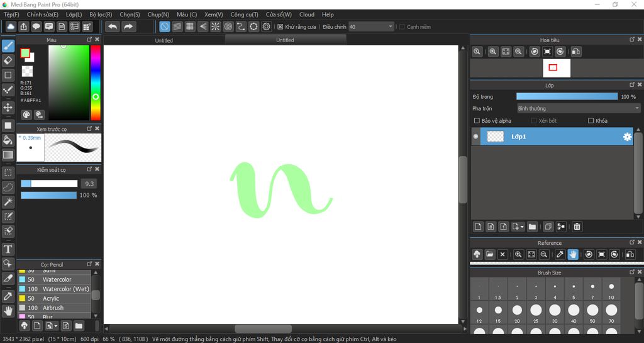Toggle visibility of Lớp1 layer
Image resolution: width=644 pixels, height=343 pixels.
click(475, 137)
